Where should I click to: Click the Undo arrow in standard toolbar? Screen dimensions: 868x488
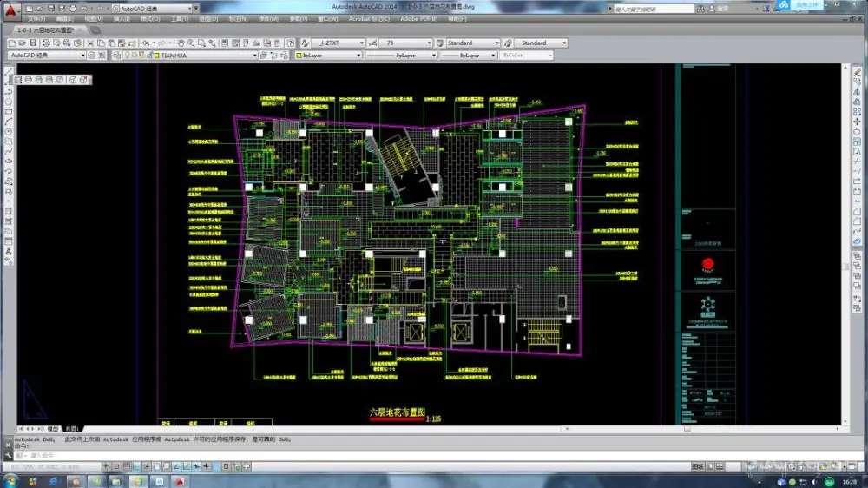pyautogui.click(x=147, y=43)
